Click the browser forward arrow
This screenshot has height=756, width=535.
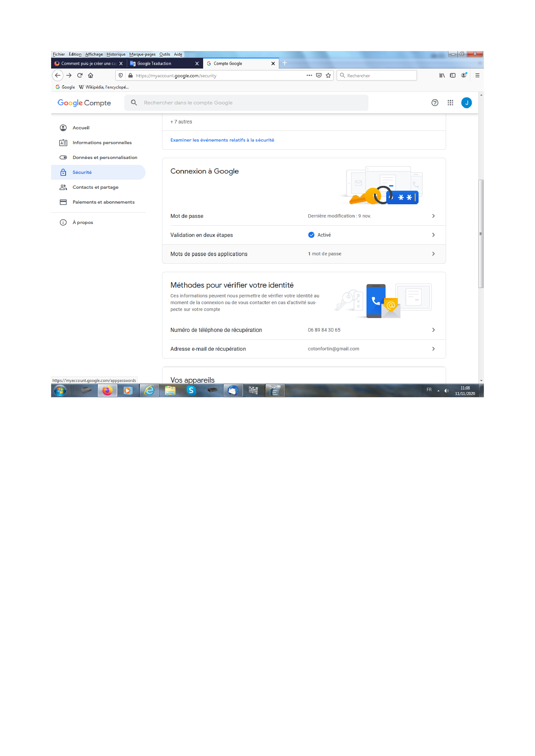click(69, 75)
